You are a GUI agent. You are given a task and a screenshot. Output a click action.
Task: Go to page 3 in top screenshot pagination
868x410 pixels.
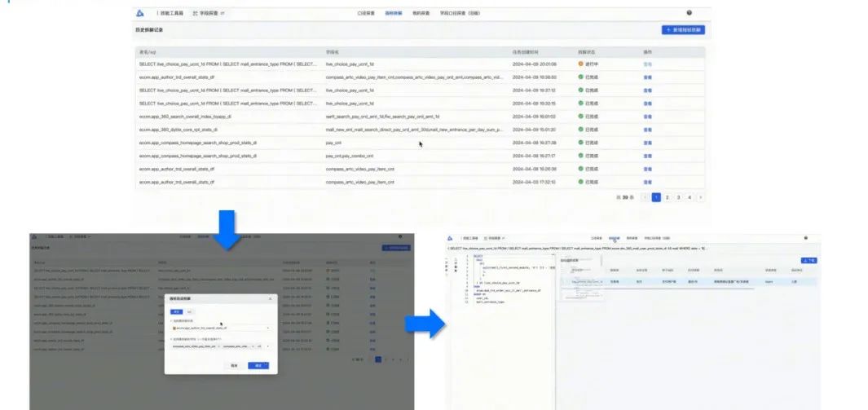(x=678, y=197)
